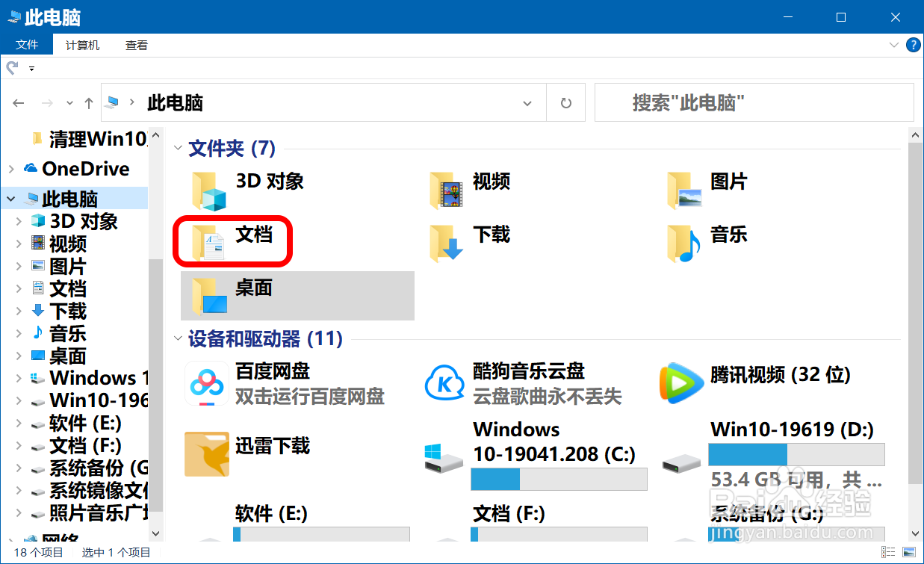Open the address bar dropdown arrow
Viewport: 924px width, 564px height.
tap(527, 102)
